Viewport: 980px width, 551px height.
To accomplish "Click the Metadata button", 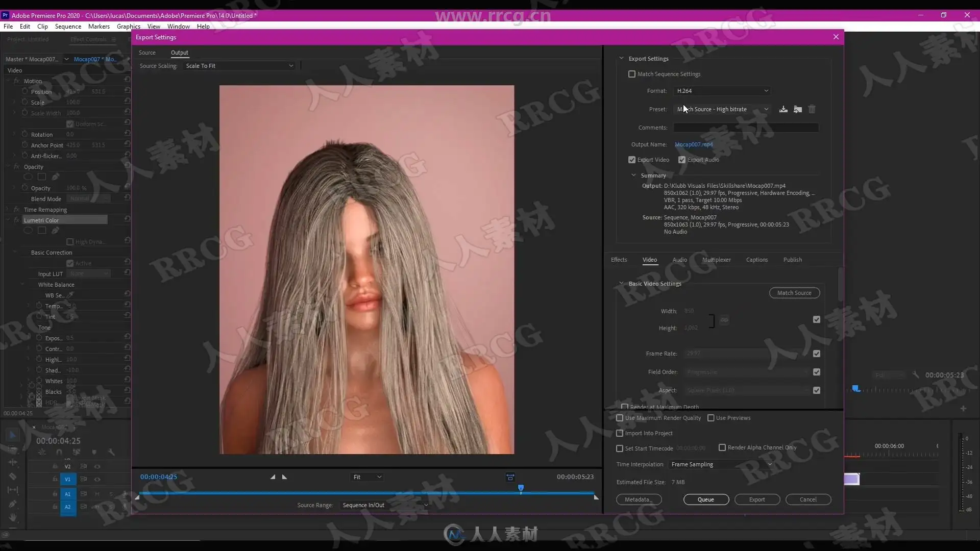I will (x=639, y=499).
